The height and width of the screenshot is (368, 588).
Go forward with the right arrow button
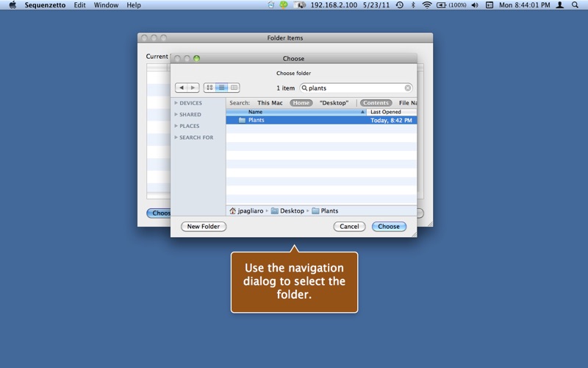[193, 88]
